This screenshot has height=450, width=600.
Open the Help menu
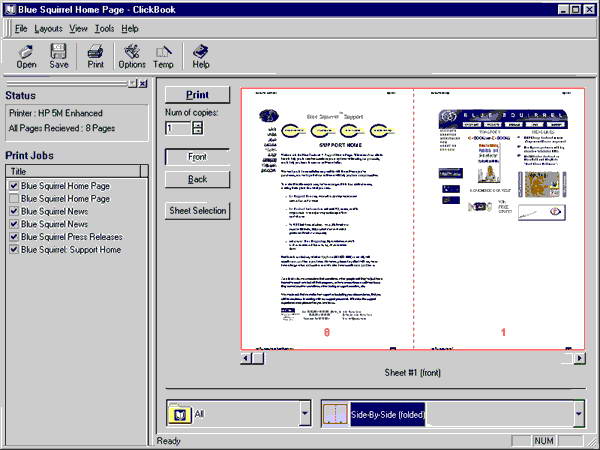(x=130, y=29)
